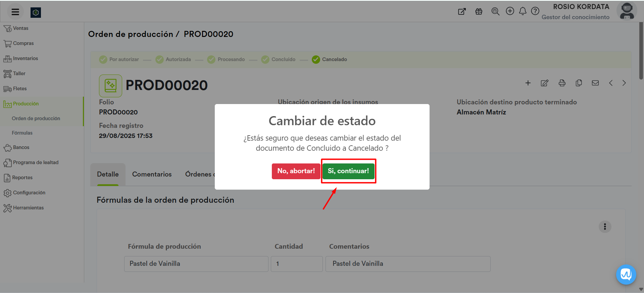Viewport: 644px width, 293px height.
Task: Confirm with Si, continuar! button
Action: (348, 171)
